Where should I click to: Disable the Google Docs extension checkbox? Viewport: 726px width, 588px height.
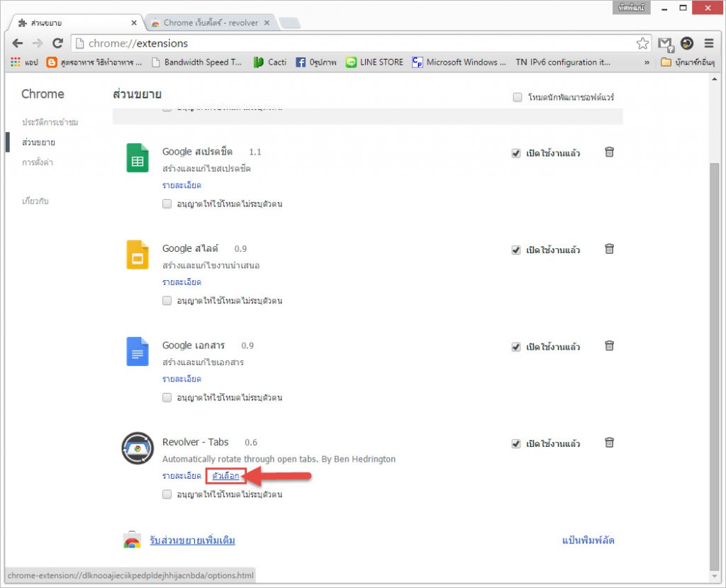(x=516, y=347)
